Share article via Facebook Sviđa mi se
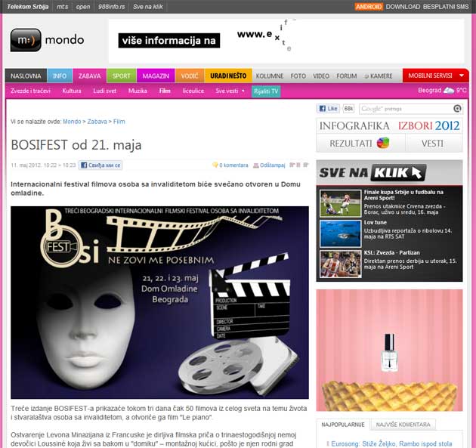The width and height of the screenshot is (476, 448). pos(100,165)
